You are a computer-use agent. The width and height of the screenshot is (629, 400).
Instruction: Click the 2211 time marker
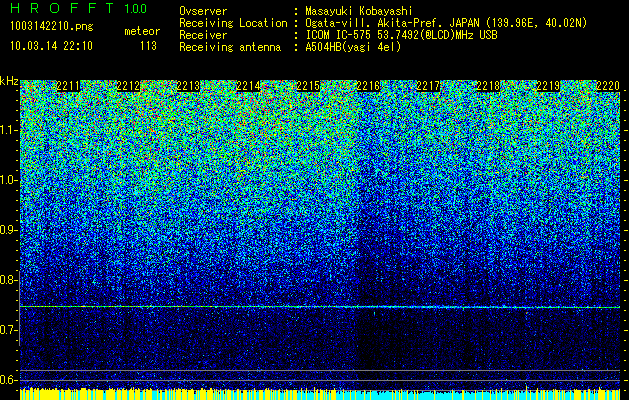pos(68,86)
